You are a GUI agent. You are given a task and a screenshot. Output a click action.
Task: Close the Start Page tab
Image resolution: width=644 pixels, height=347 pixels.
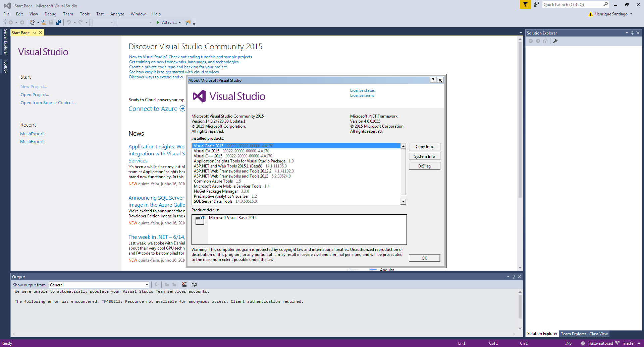41,32
